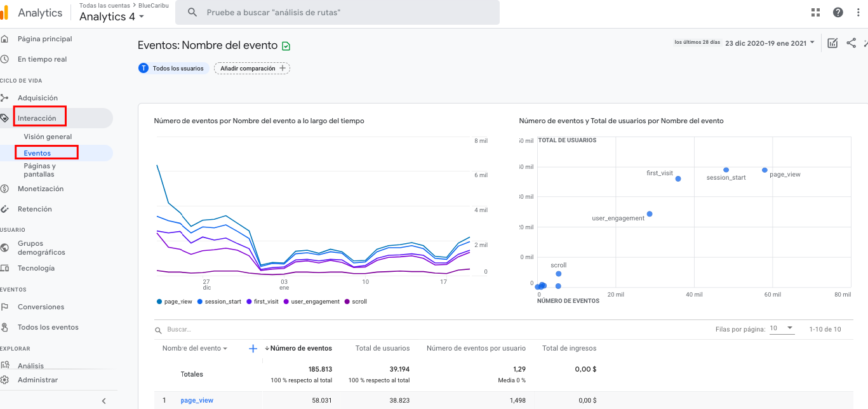Viewport: 868px width, 409px height.
Task: Click Añadir comparación
Action: point(251,67)
